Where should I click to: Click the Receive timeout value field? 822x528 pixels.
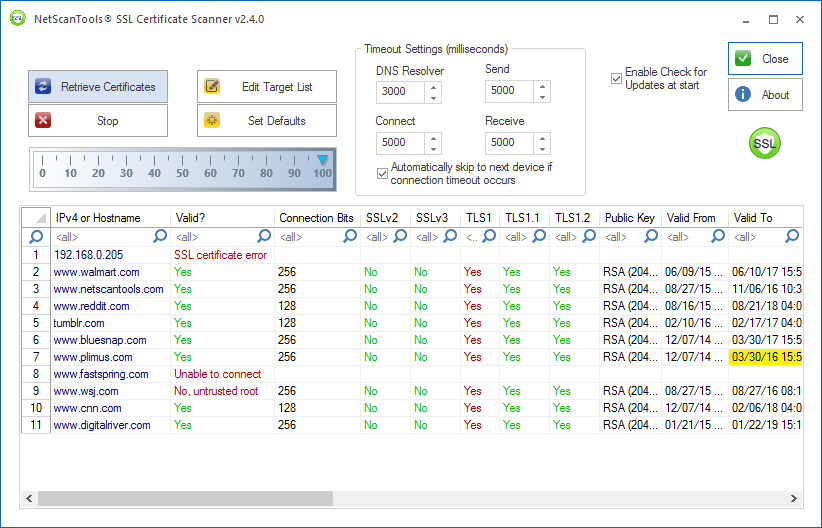510,143
